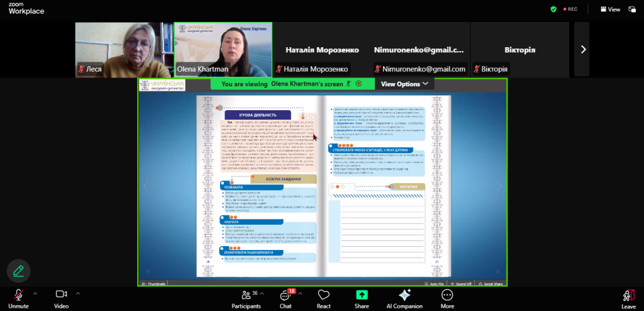Open the Chat panel

[286, 297]
